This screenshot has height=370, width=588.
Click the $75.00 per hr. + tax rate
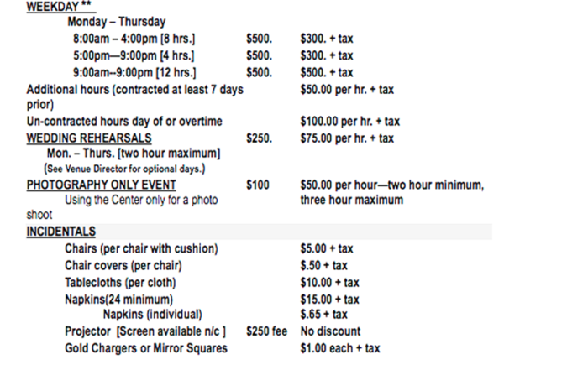[347, 138]
